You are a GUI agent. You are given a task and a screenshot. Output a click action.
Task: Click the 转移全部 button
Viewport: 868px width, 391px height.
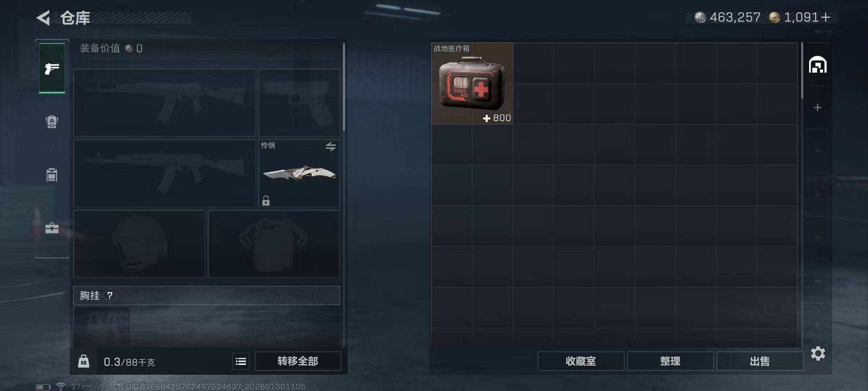[x=298, y=361]
